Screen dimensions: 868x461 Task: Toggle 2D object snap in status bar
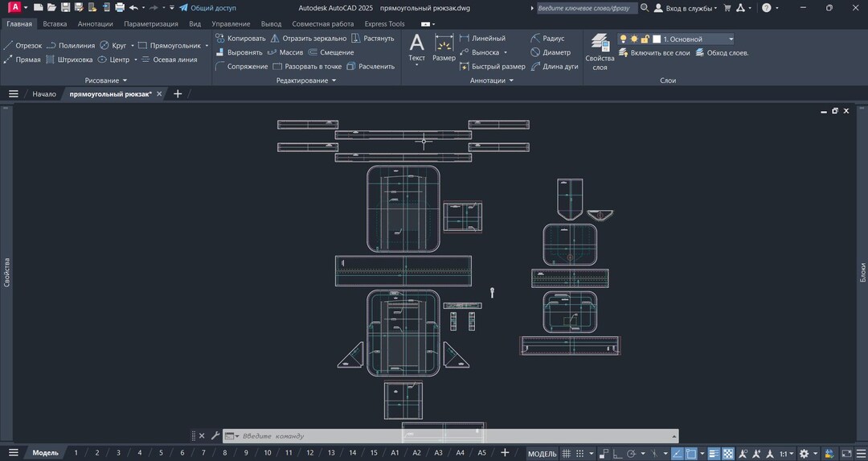point(691,453)
